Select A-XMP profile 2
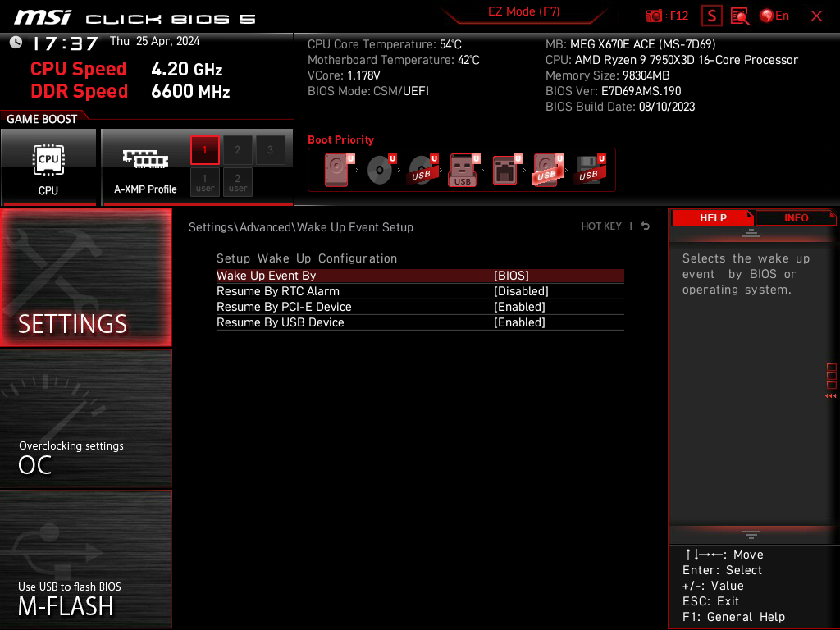 pos(237,150)
